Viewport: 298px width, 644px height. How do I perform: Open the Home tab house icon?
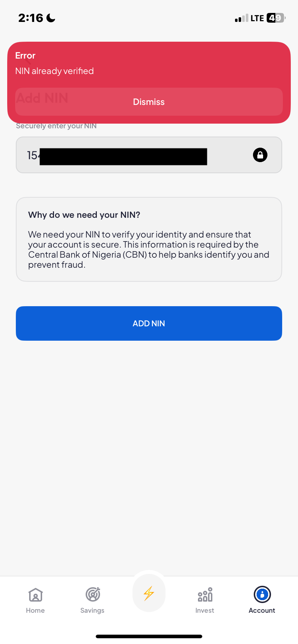coord(35,595)
